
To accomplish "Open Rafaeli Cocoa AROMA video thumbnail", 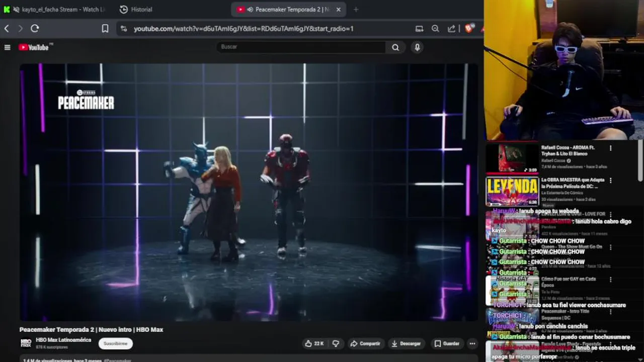I will click(x=512, y=158).
